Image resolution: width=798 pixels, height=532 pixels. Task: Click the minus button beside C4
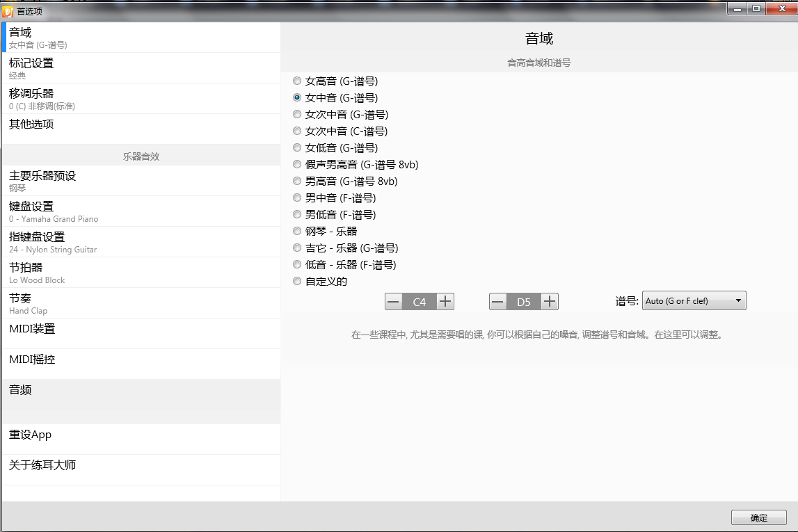(x=394, y=302)
